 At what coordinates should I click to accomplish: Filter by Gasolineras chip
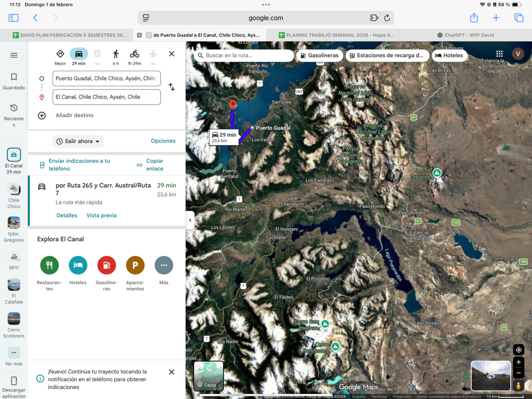pyautogui.click(x=320, y=55)
